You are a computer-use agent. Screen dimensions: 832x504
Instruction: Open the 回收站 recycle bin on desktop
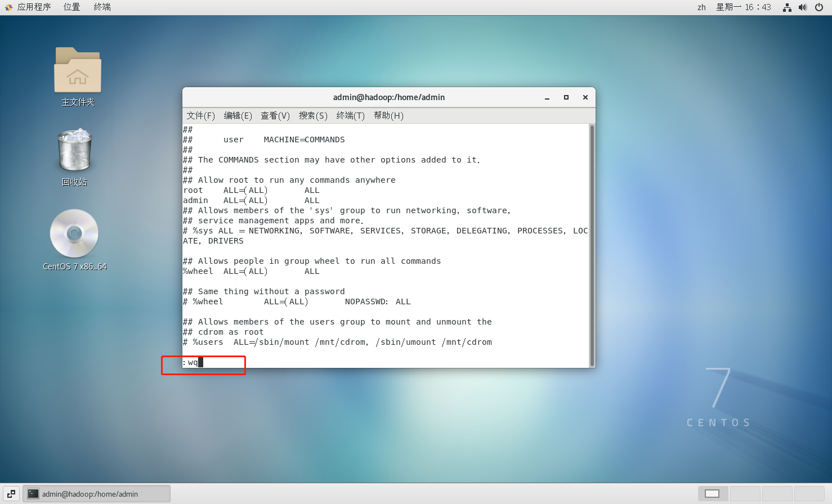[x=74, y=151]
